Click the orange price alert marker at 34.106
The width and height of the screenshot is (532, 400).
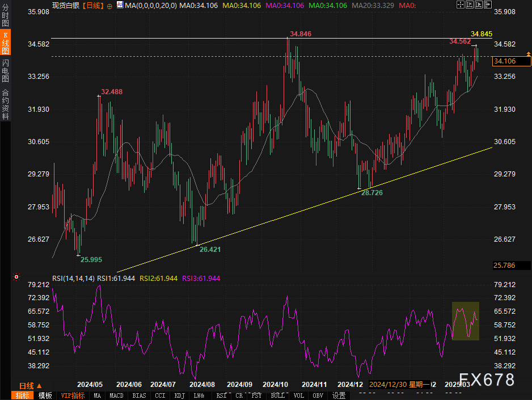pos(529,56)
